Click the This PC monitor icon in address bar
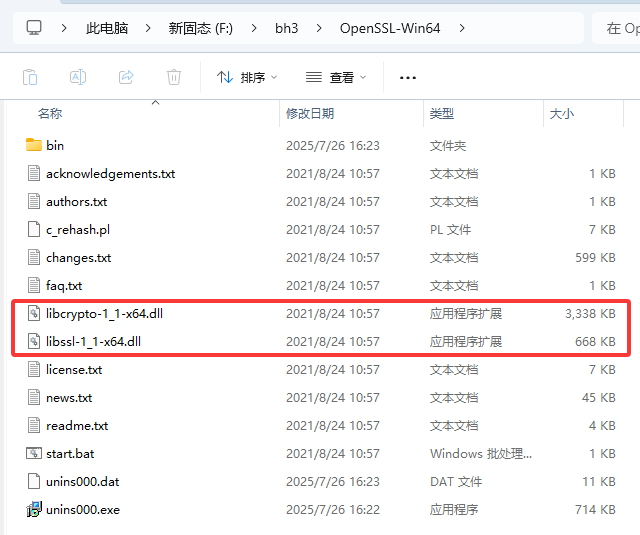The height and width of the screenshot is (535, 640). pyautogui.click(x=34, y=28)
